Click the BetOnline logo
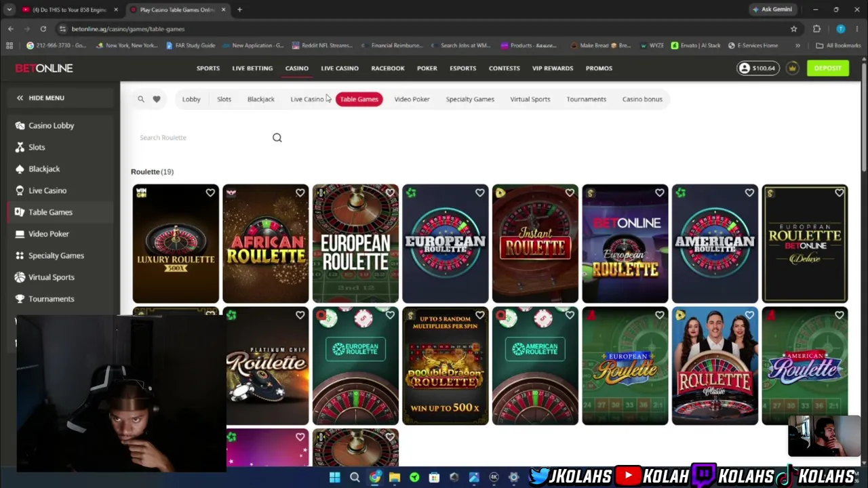The image size is (868, 488). pyautogui.click(x=44, y=68)
